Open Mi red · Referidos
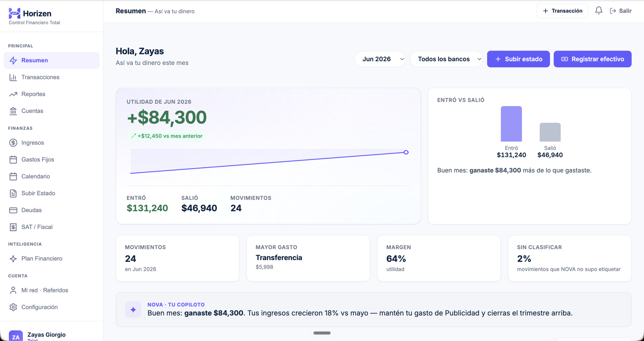644x341 pixels. point(52,290)
